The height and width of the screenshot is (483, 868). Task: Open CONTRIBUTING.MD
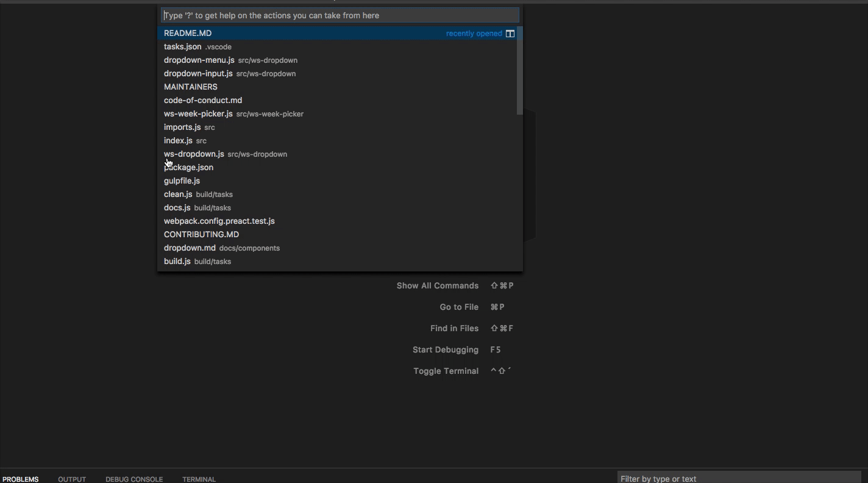[337, 235]
